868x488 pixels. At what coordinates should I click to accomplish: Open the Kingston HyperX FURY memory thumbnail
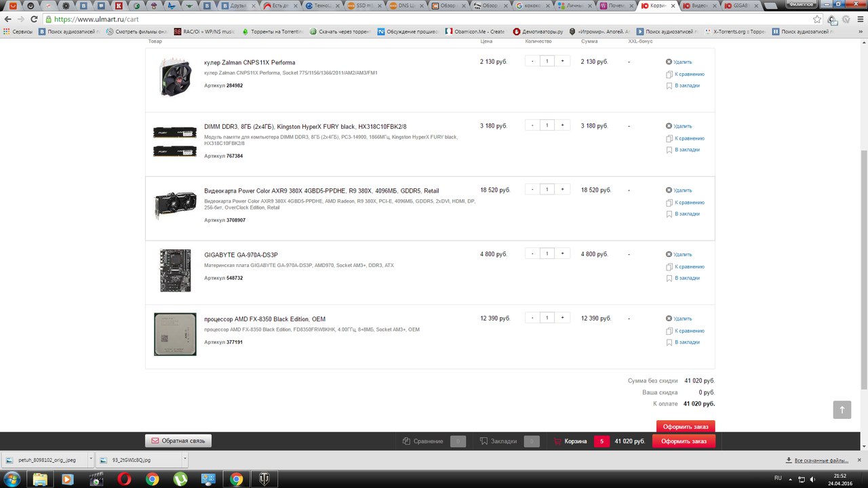tap(175, 141)
